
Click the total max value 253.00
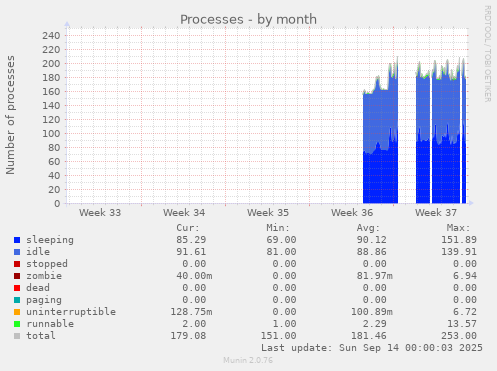point(459,336)
